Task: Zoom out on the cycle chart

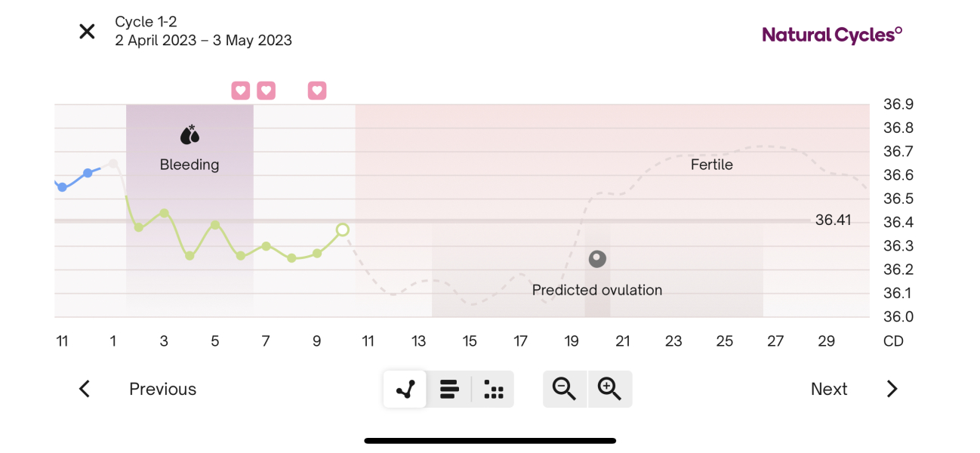Action: [564, 389]
